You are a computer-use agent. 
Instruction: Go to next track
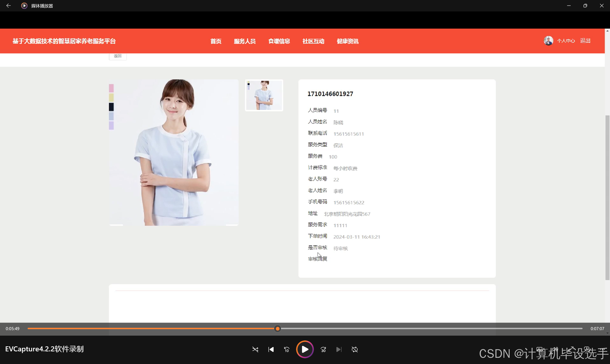click(339, 349)
